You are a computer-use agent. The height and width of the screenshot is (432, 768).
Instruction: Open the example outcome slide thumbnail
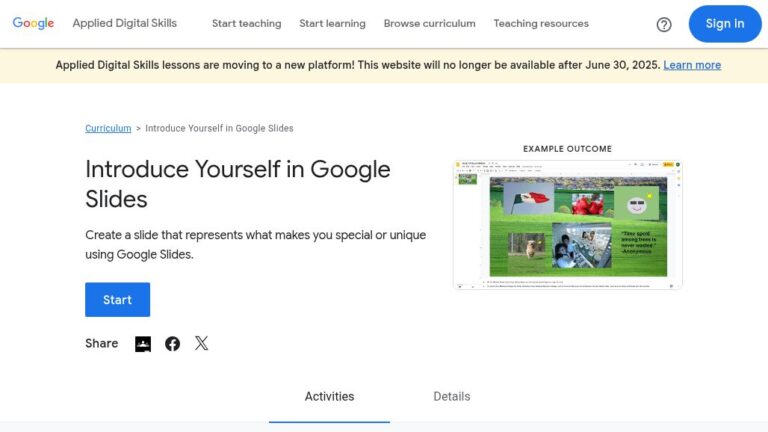tap(567, 225)
